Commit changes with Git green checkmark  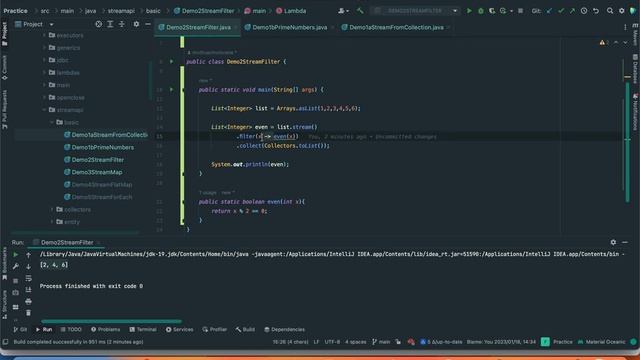coord(561,11)
